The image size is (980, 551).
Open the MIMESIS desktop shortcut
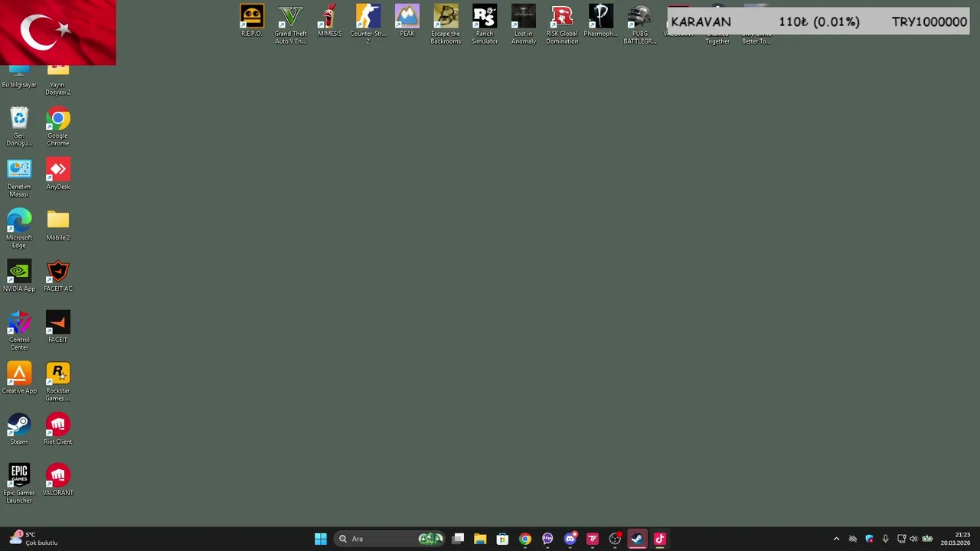click(x=329, y=21)
